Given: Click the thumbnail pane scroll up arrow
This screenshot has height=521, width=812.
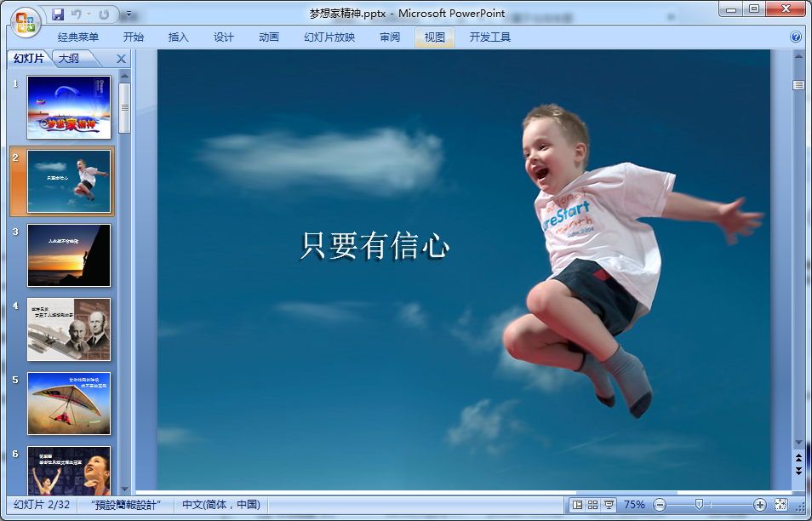Looking at the screenshot, I should tap(124, 76).
